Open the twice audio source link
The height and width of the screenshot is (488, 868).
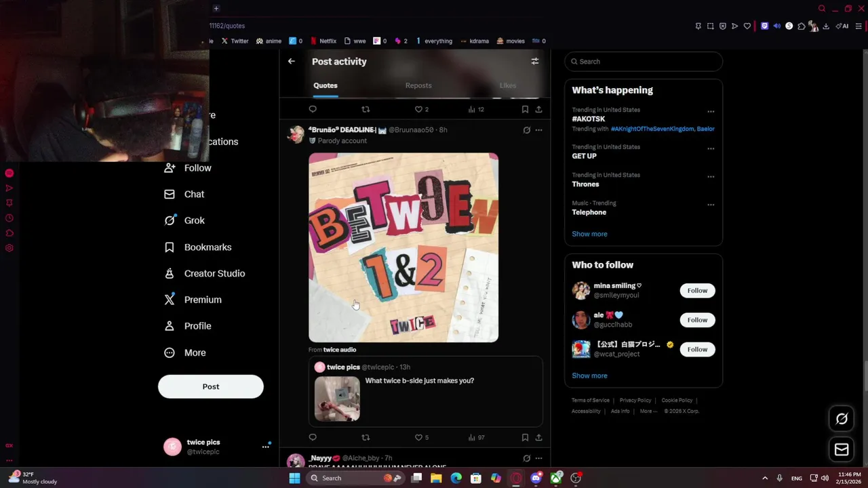[x=340, y=350]
